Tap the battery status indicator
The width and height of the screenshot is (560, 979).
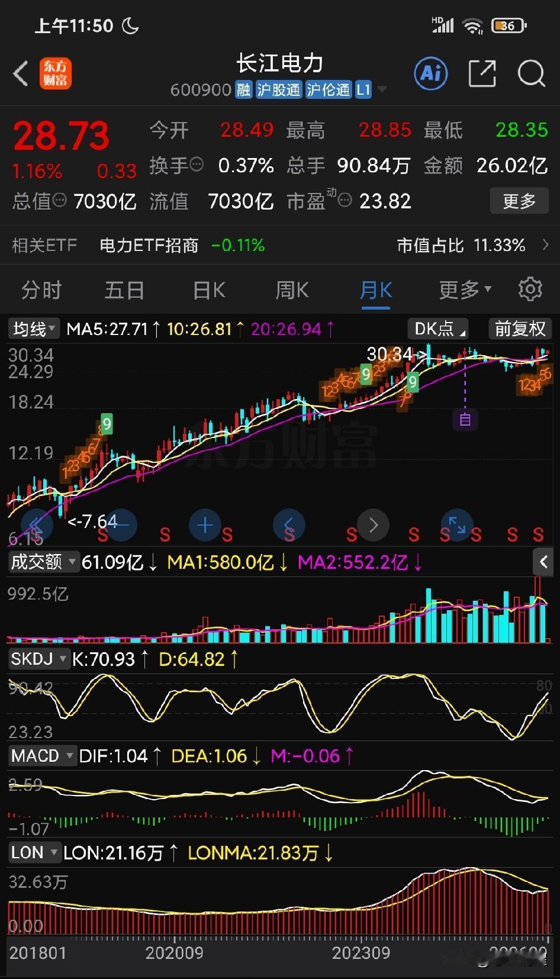pos(510,25)
